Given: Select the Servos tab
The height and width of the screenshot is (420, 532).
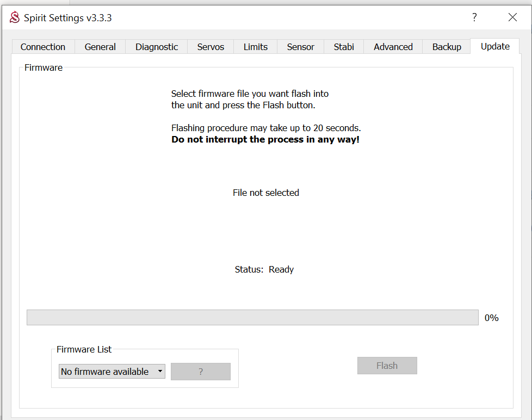Looking at the screenshot, I should click(x=211, y=47).
